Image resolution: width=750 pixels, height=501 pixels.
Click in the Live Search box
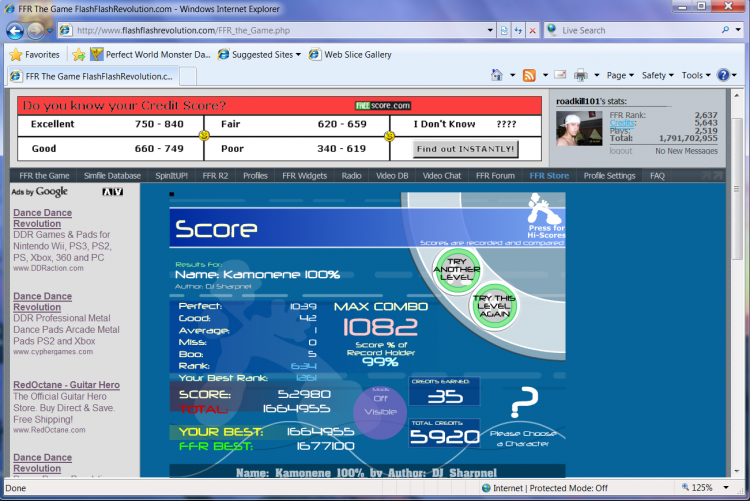click(636, 30)
